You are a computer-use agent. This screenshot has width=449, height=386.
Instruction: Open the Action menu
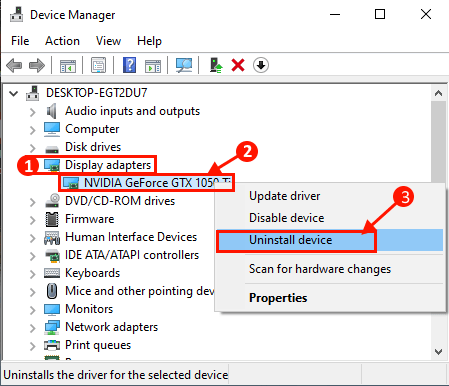62,41
